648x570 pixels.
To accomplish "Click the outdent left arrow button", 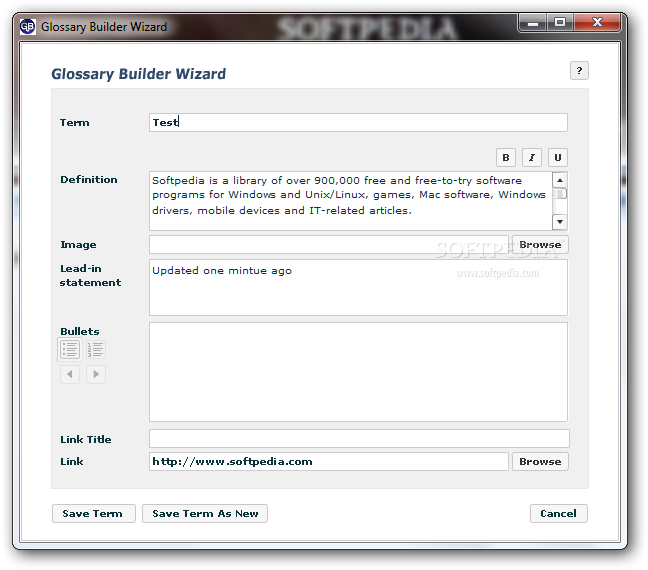I will (70, 374).
